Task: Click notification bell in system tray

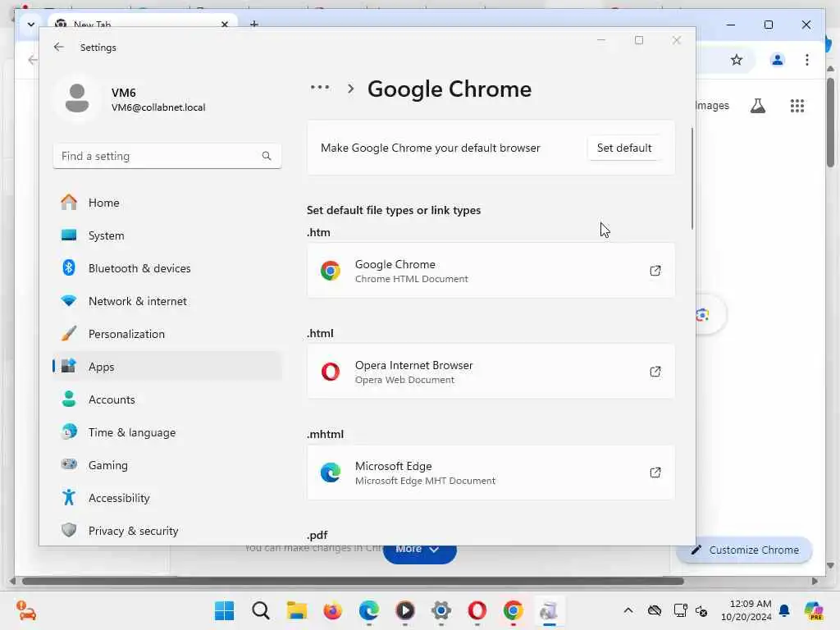Action: pos(784,610)
